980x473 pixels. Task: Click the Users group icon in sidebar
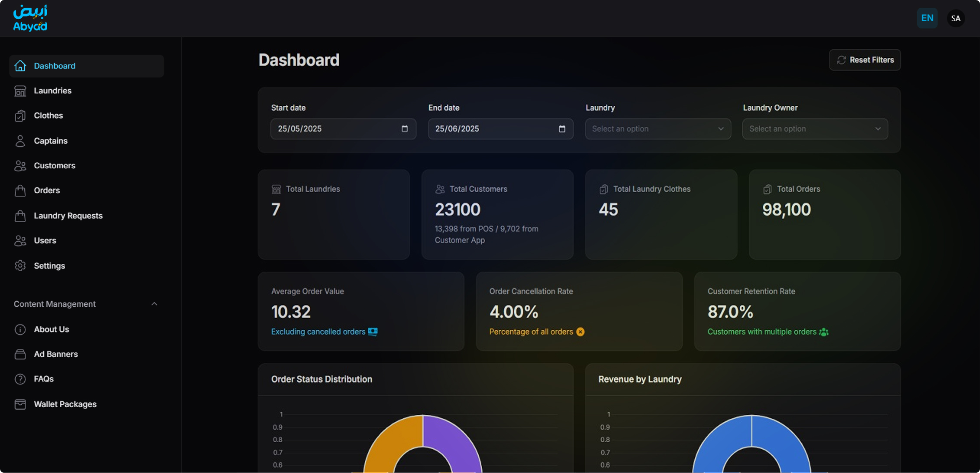click(20, 240)
